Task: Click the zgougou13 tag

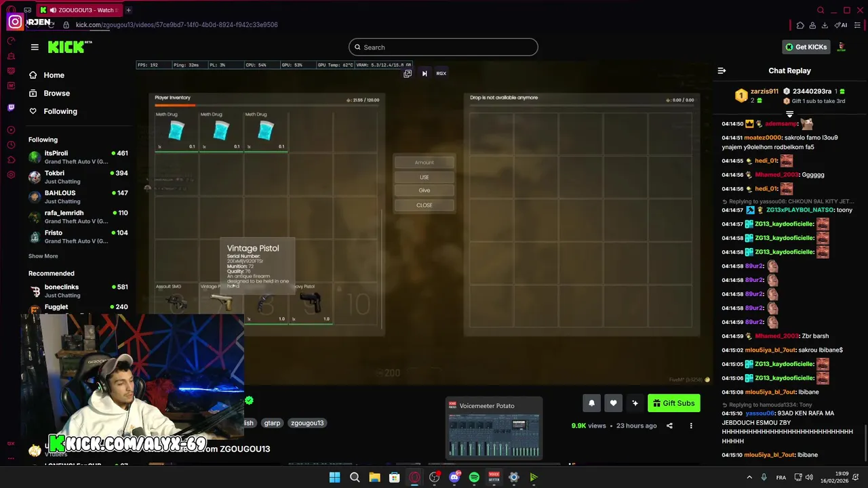Action: (307, 423)
